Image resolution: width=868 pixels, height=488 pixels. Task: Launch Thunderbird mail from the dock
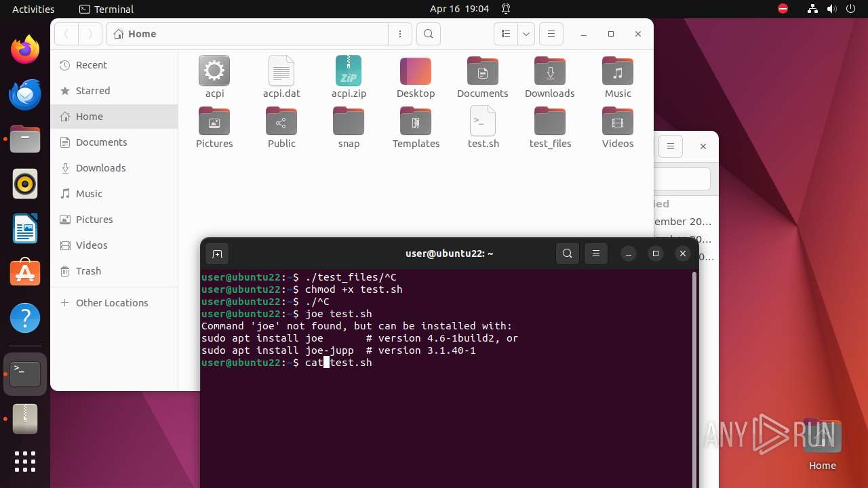(25, 95)
